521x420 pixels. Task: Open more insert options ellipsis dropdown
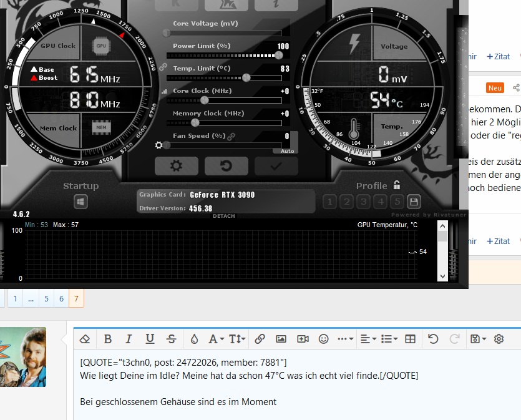click(345, 339)
